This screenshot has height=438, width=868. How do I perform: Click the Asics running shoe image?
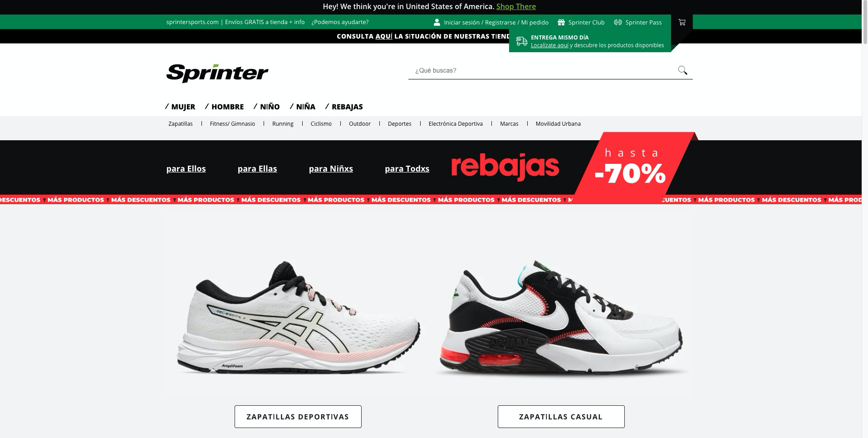(x=298, y=317)
